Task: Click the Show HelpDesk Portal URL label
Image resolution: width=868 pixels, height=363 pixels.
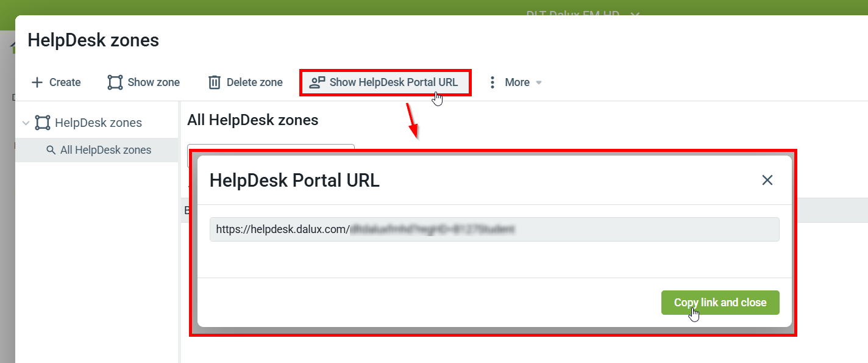Action: click(394, 82)
